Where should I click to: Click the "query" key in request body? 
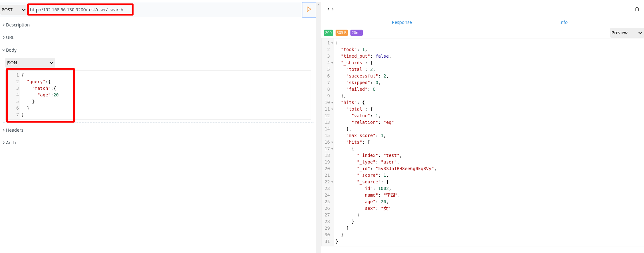36,82
